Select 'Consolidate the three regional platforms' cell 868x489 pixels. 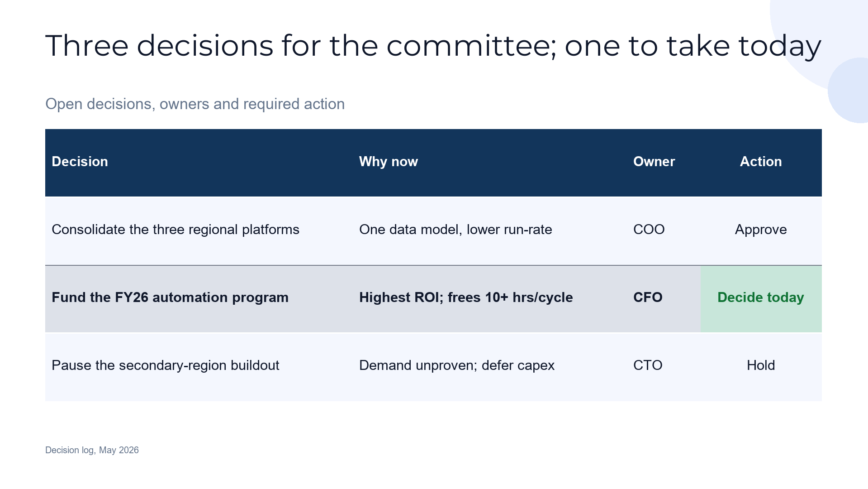tap(199, 231)
